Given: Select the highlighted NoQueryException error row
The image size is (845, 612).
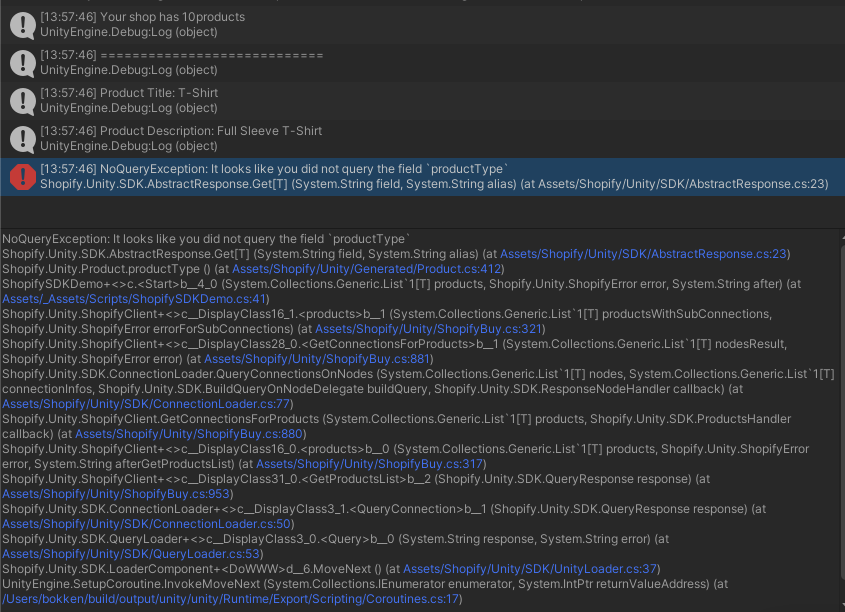Looking at the screenshot, I should point(422,177).
